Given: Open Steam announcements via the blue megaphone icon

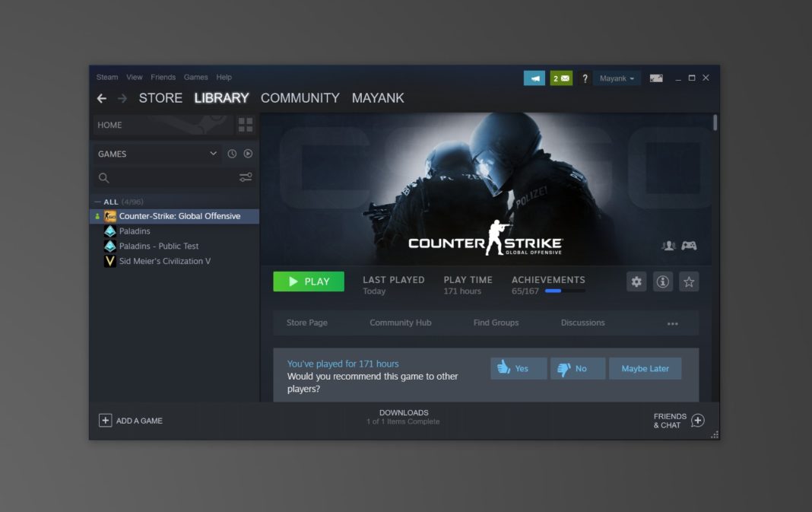Looking at the screenshot, I should coord(534,78).
